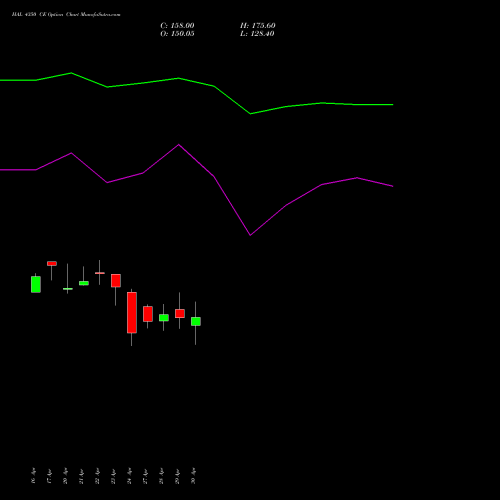Click the high value "H: 175.60"
Viewport: 500px width, 500px height.
click(x=258, y=26)
